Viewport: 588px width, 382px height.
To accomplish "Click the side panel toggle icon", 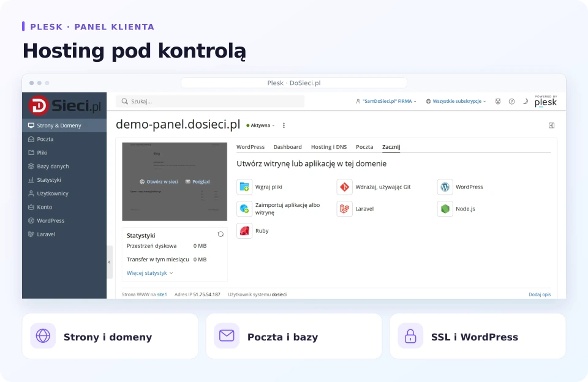I will click(551, 125).
